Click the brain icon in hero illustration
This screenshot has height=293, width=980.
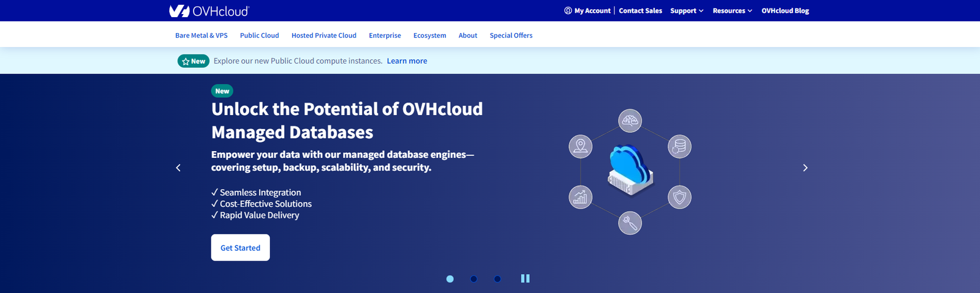630,121
